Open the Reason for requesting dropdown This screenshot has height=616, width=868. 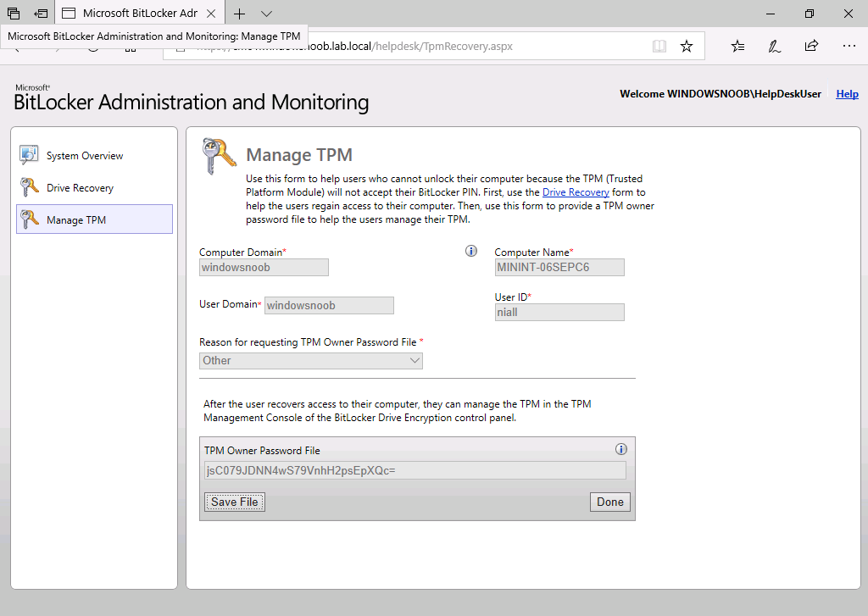pos(310,361)
